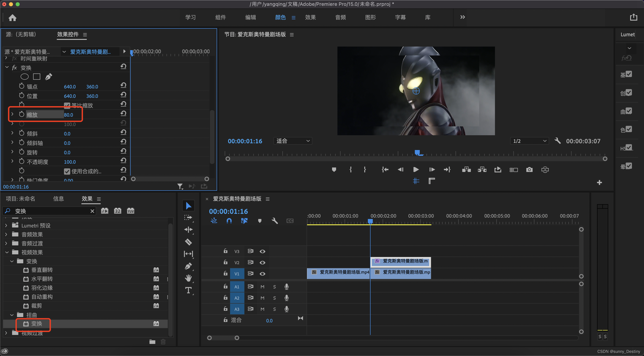644x356 pixels.
Task: Select the 裁剪 effect in the list
Action: [x=36, y=306]
